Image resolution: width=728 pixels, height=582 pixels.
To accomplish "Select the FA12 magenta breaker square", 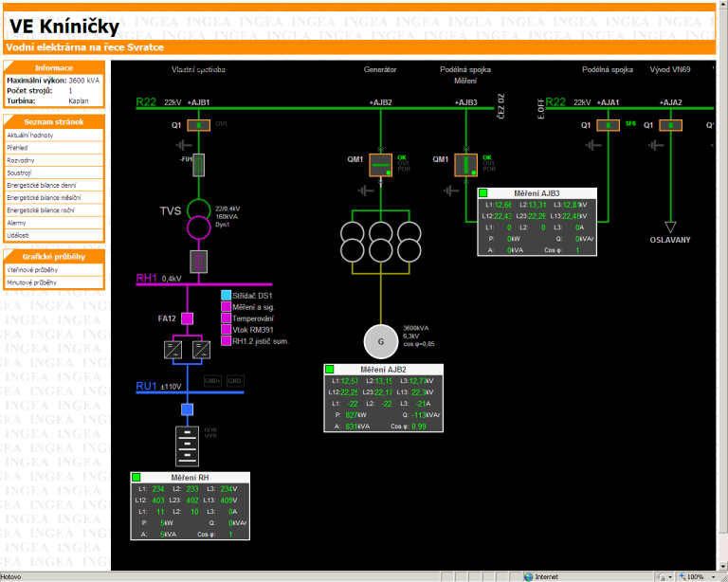I will 187,318.
